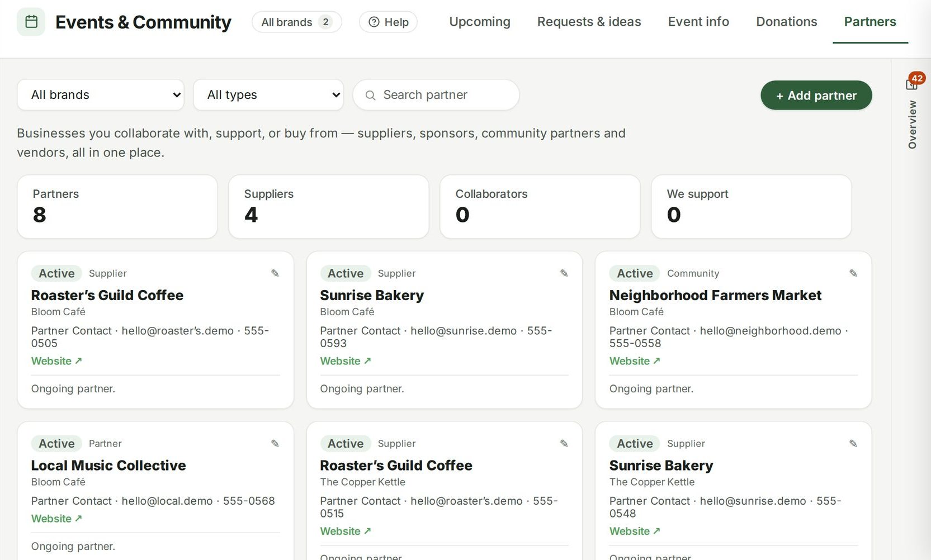Open the All types filter dropdown
Screen dimensions: 931x560
[268, 95]
